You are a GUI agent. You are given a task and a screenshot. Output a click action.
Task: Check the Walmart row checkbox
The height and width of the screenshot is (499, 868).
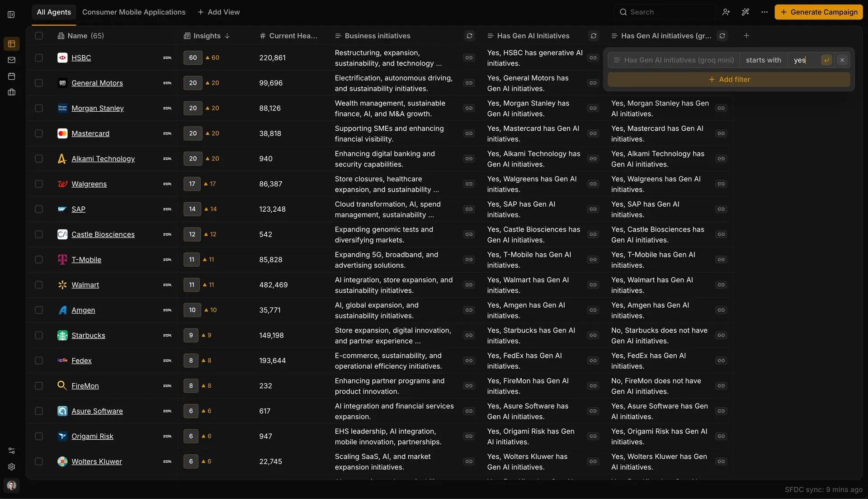click(x=39, y=285)
